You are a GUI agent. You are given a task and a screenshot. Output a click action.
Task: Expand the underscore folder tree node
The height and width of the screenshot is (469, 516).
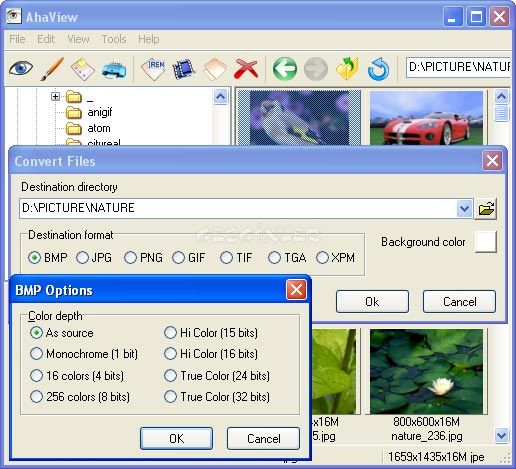[x=55, y=97]
